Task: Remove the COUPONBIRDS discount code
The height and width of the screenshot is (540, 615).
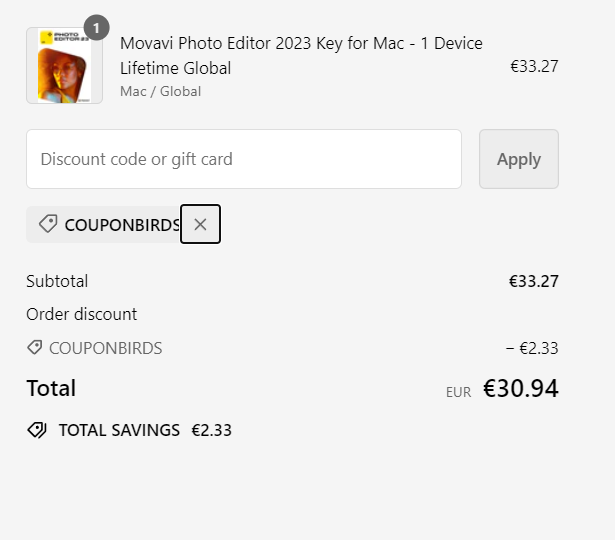Action: (200, 224)
